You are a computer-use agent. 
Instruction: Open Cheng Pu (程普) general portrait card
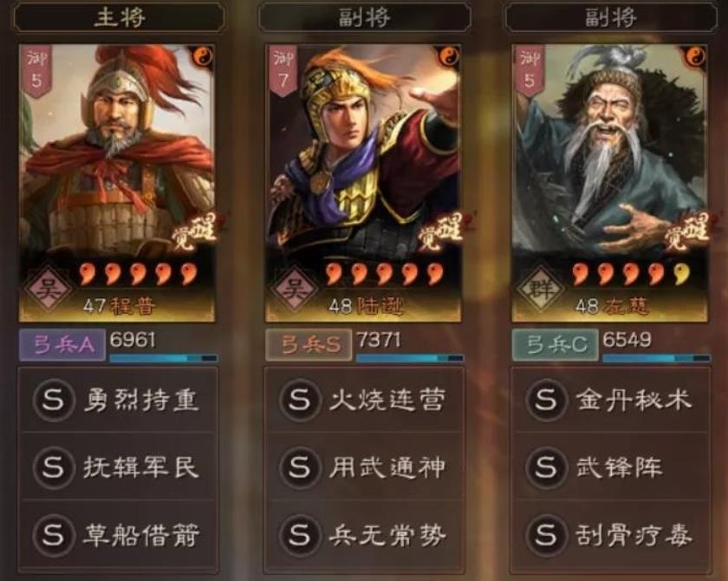pos(117,184)
